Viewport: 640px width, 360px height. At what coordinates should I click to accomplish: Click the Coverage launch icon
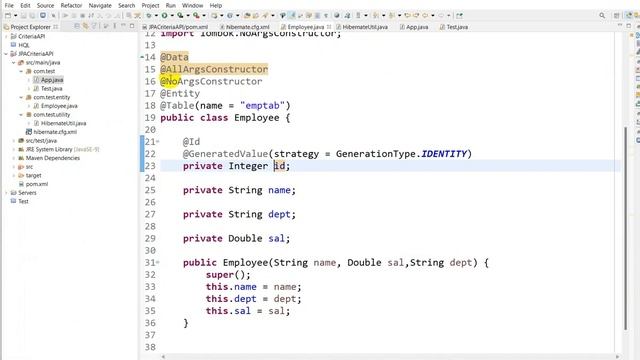(x=180, y=16)
